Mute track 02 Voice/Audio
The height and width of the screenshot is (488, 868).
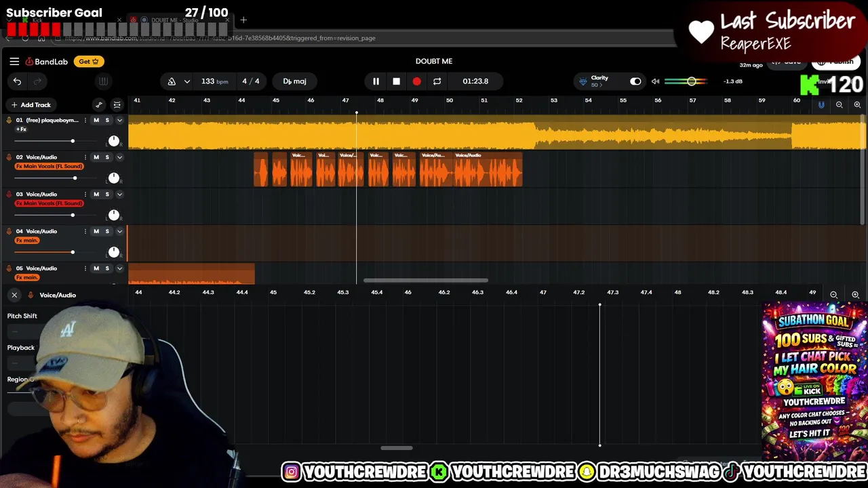(96, 157)
